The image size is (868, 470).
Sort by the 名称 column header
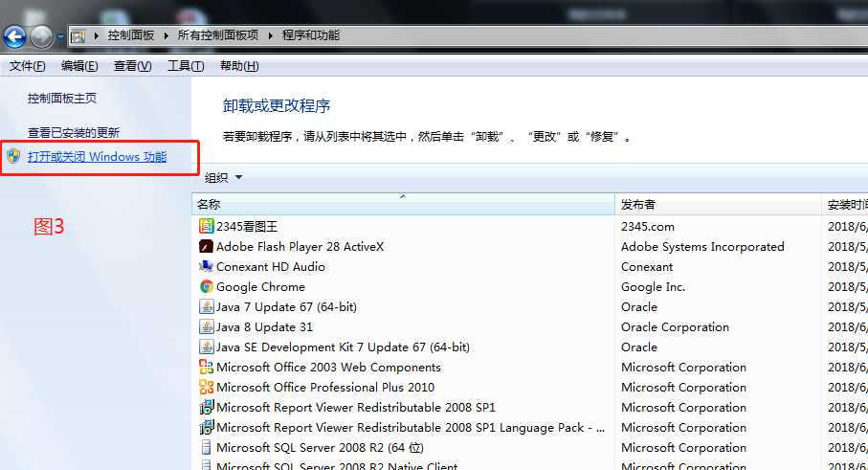coord(403,204)
